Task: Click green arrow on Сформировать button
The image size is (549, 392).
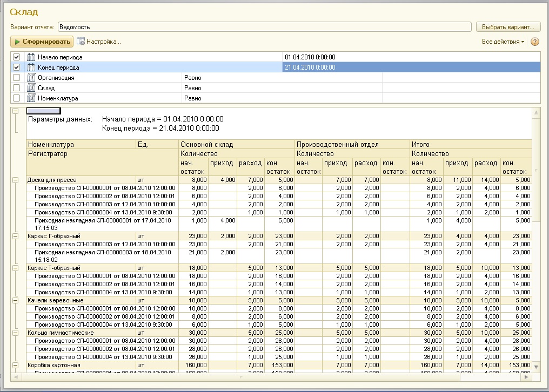Action: tap(17, 42)
